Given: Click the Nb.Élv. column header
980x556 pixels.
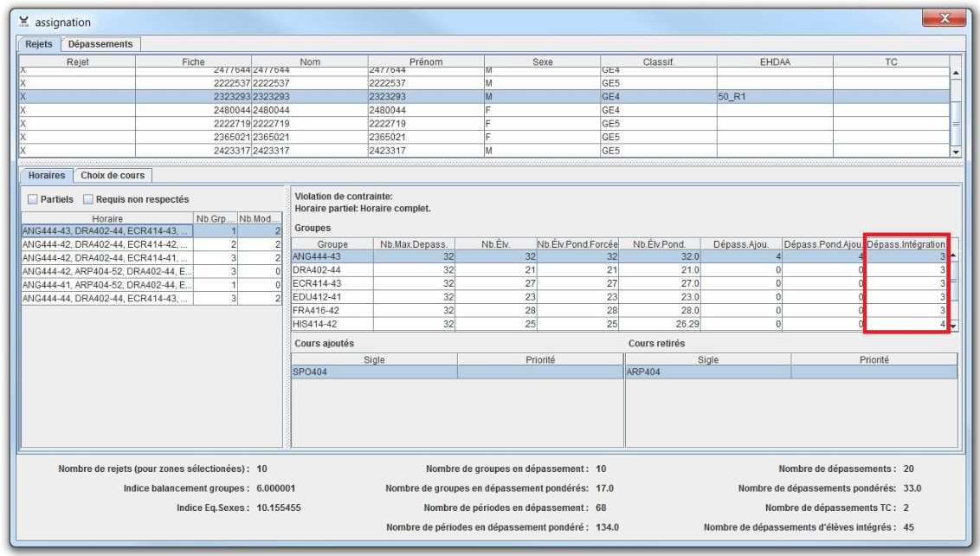Looking at the screenshot, I should click(x=495, y=244).
